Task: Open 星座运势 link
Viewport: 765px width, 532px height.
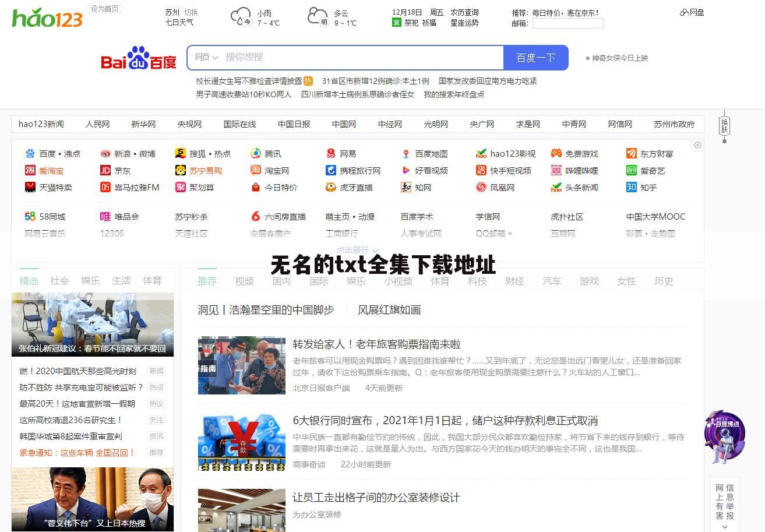Action: coord(464,23)
